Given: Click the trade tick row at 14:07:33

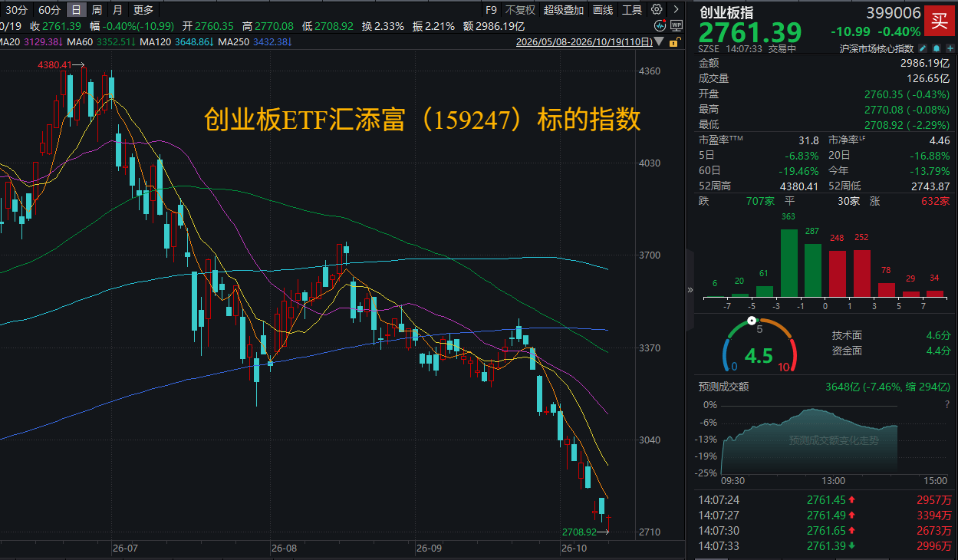Looking at the screenshot, I should click(x=825, y=546).
